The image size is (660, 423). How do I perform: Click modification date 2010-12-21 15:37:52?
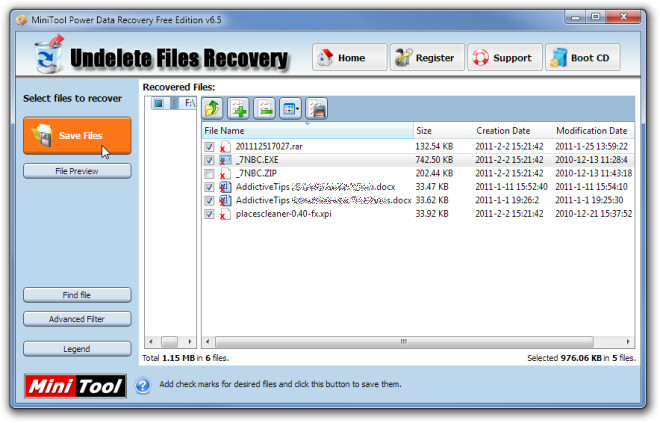click(x=593, y=214)
